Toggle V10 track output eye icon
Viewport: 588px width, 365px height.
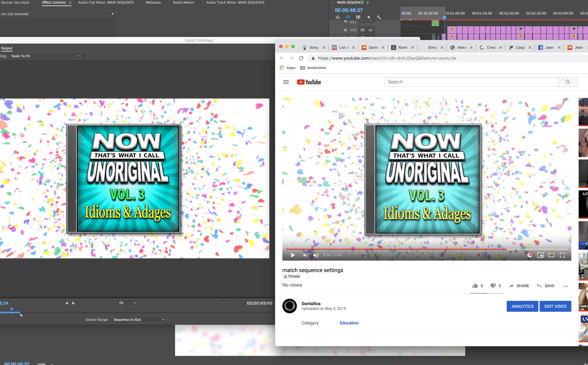pos(370,30)
